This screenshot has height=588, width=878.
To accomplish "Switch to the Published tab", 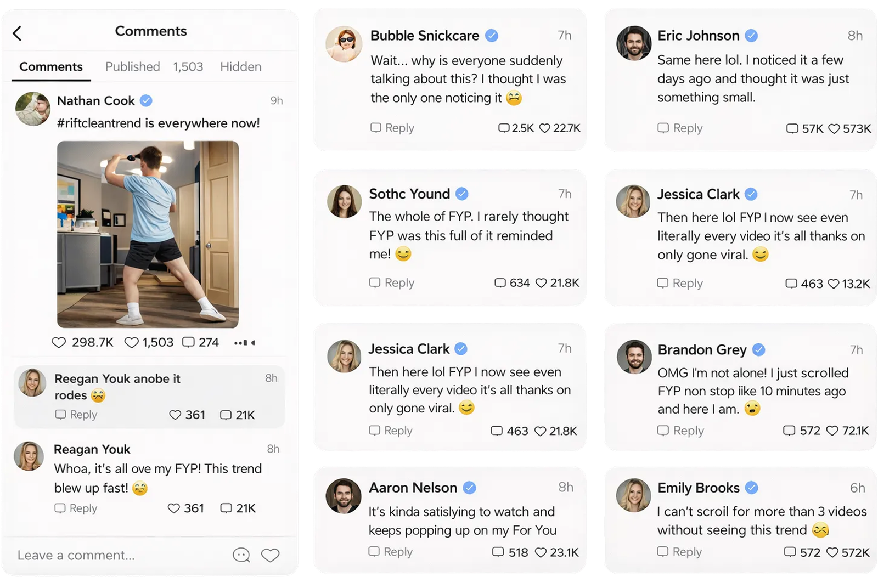I will (x=133, y=67).
